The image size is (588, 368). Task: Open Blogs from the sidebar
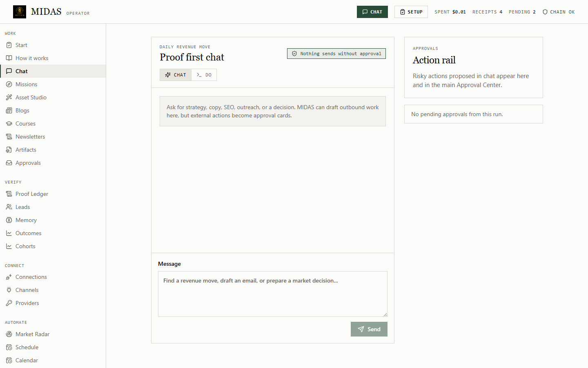[x=53, y=110]
